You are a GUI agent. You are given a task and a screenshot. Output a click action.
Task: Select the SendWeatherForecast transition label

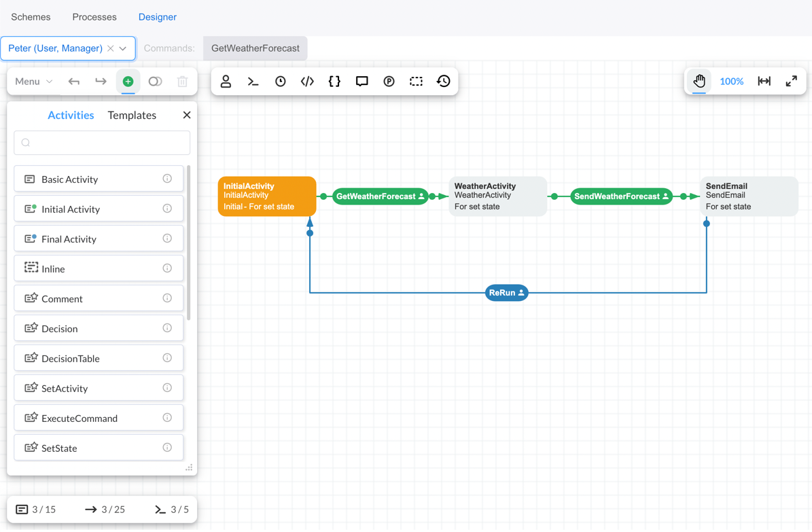(x=622, y=196)
